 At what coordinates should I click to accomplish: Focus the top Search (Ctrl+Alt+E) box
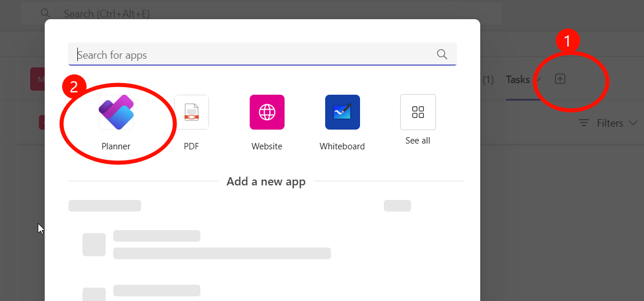261,13
